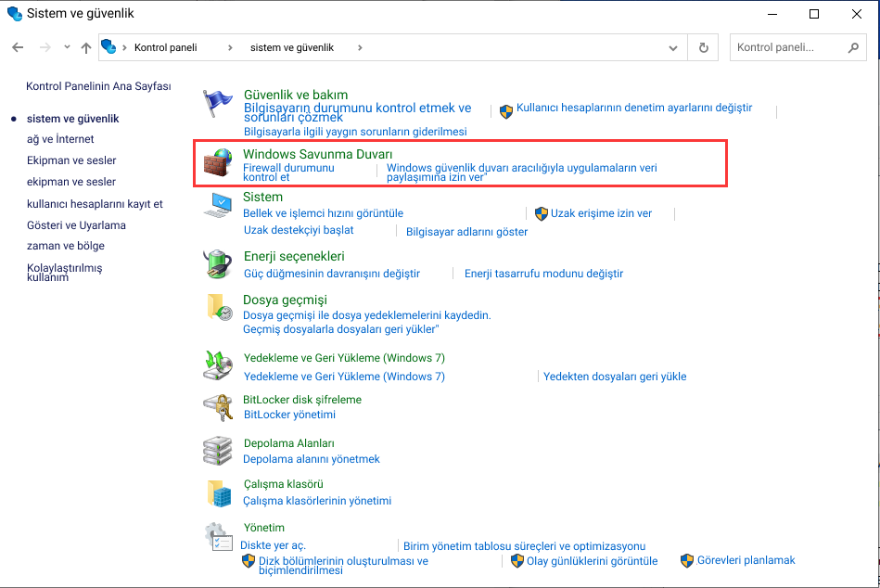Screen dimensions: 880x588
Task: Open the Enerji seçenekleri heading link
Action: tap(294, 256)
